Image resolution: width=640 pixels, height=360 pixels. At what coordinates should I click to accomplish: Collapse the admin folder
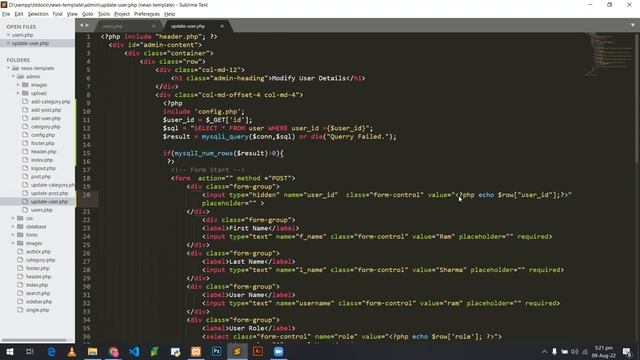[13, 76]
